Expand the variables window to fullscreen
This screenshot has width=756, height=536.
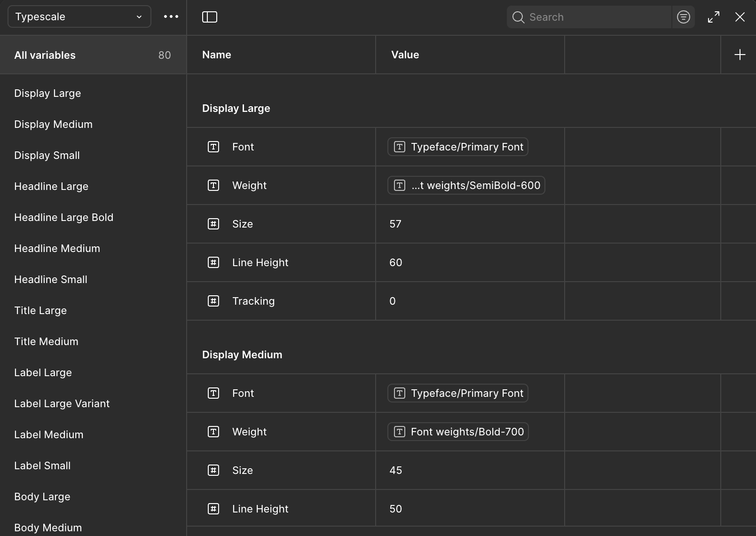point(714,17)
